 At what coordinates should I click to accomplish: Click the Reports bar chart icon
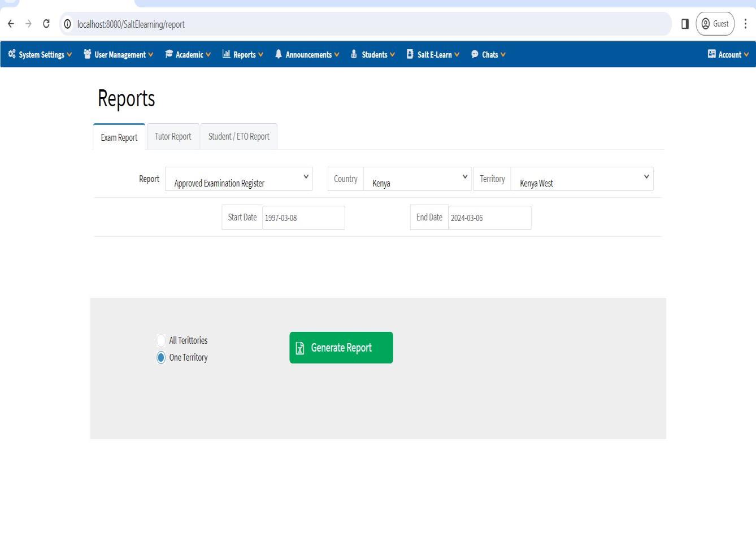tap(227, 54)
